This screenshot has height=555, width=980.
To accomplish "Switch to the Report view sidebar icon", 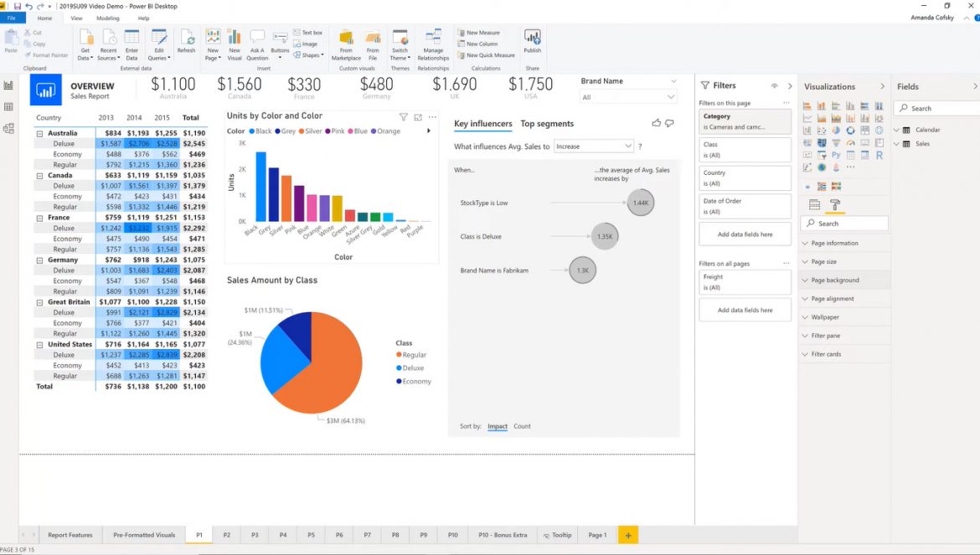I will coord(8,85).
